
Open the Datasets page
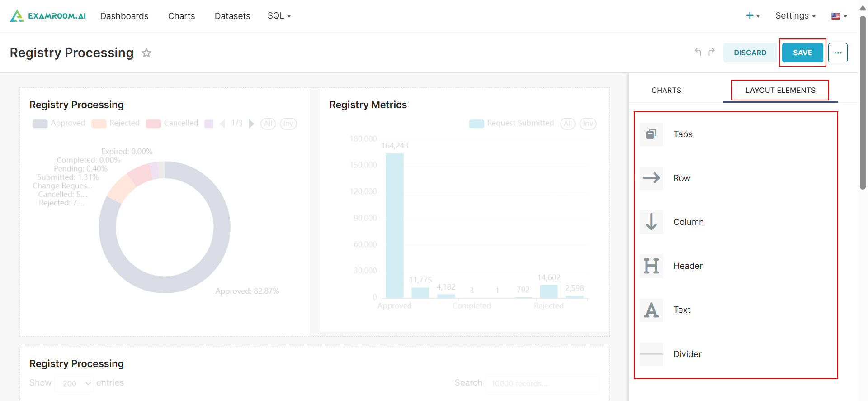pos(232,16)
